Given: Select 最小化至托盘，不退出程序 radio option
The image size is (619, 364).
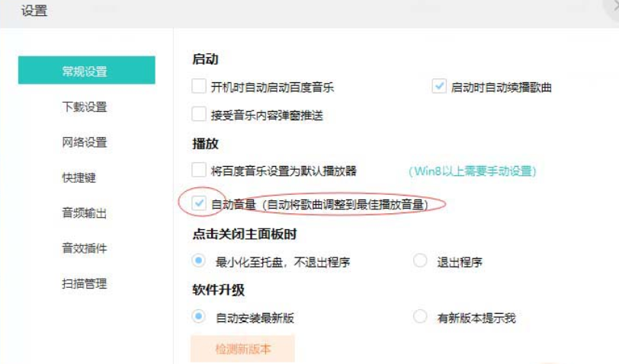Looking at the screenshot, I should tap(200, 261).
